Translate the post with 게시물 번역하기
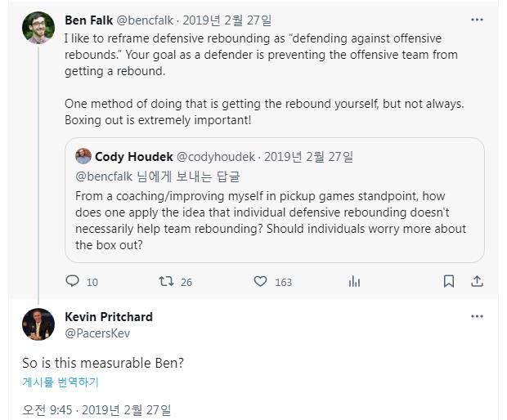Viewport: 507px width, 420px height. click(61, 382)
